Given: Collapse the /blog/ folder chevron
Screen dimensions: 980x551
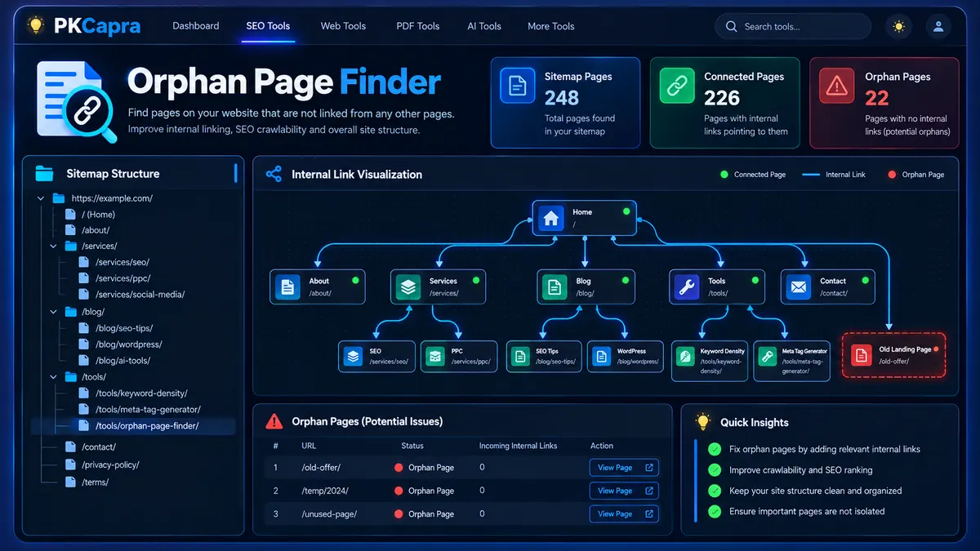Looking at the screenshot, I should [x=54, y=312].
